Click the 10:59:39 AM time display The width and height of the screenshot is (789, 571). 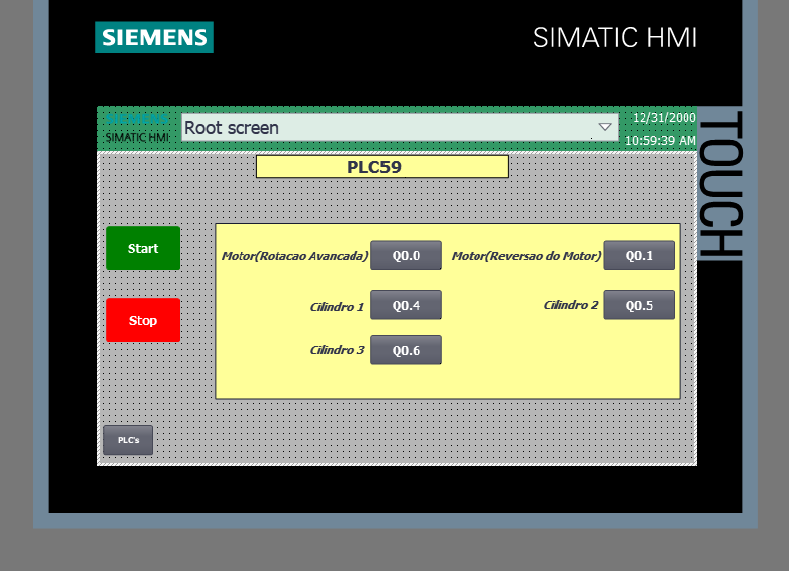[x=660, y=140]
